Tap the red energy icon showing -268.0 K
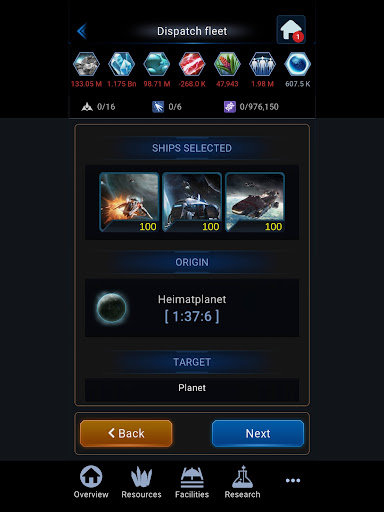Screen dimensions: 384x512 pyautogui.click(x=192, y=64)
